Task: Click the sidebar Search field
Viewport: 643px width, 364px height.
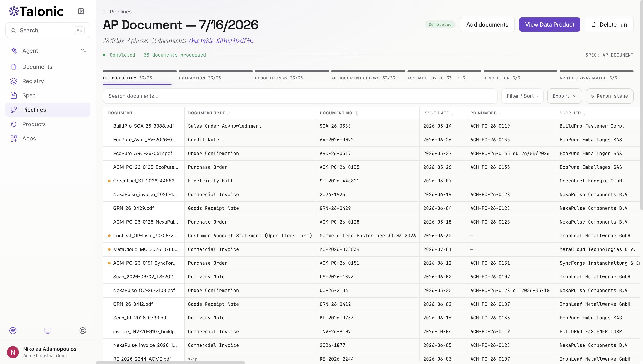Action: pos(48,30)
